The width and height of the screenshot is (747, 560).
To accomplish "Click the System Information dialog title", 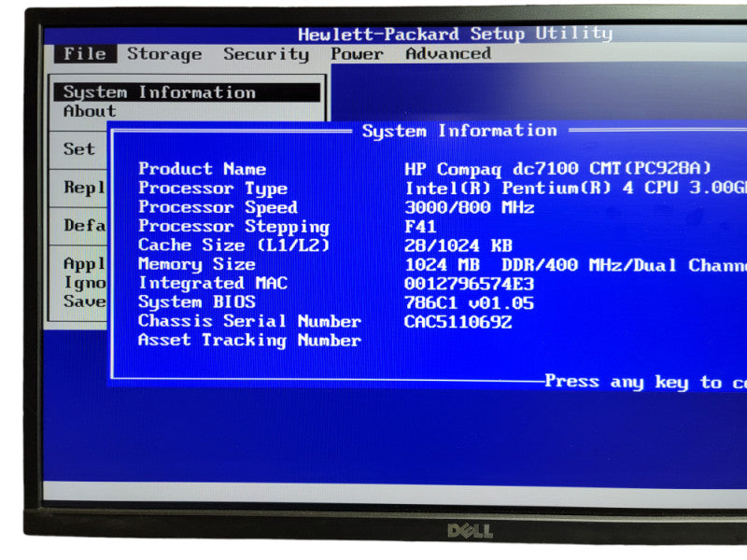I will [x=459, y=131].
